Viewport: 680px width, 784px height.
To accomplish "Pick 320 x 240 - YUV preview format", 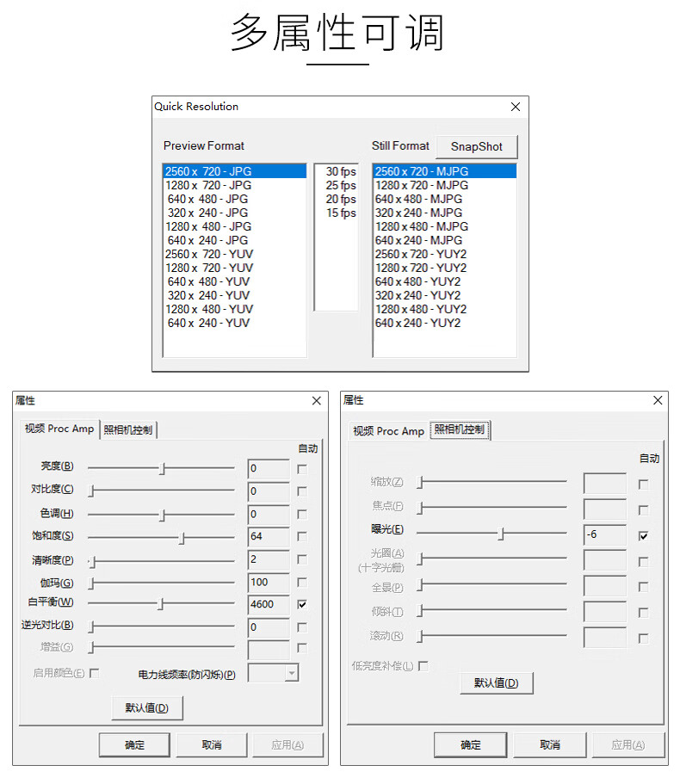I will (234, 295).
